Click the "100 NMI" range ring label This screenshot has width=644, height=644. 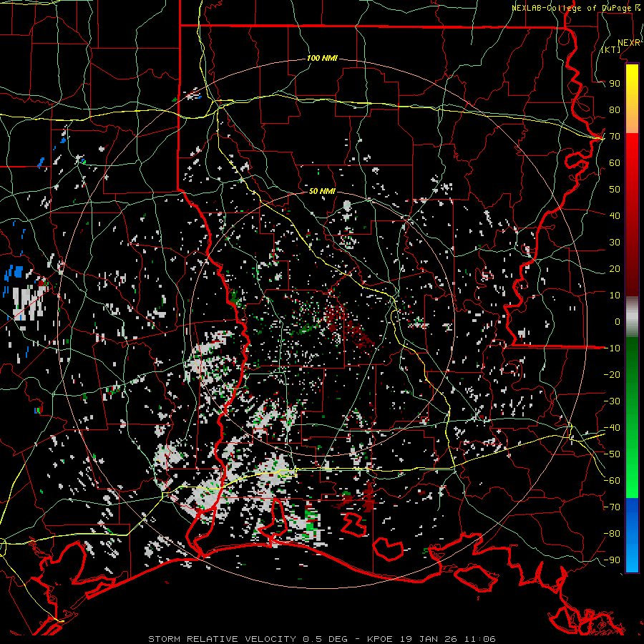click(x=322, y=58)
